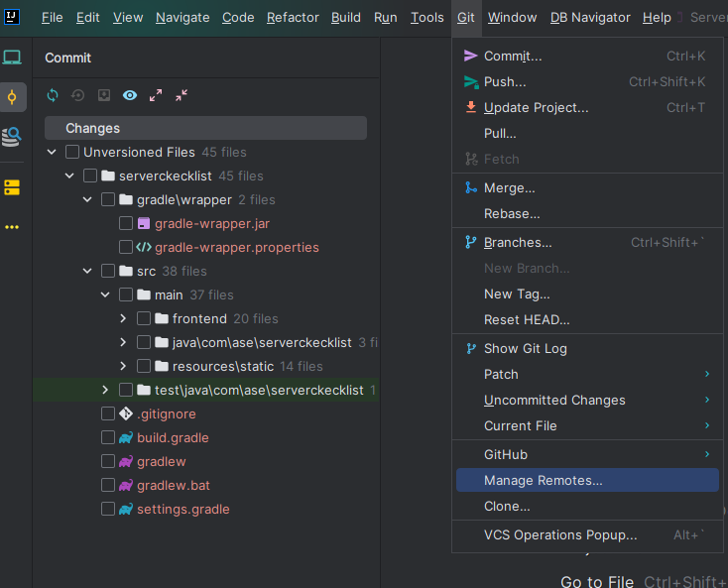
Task: Choose New Tag... from Git menu
Action: coord(587,294)
